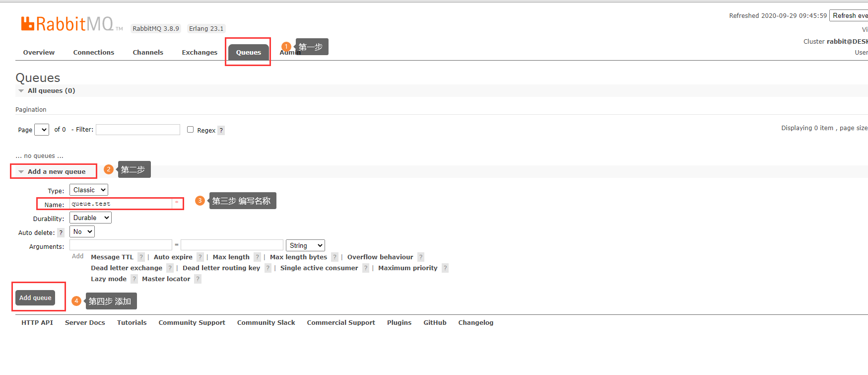The width and height of the screenshot is (868, 375).
Task: Open help icon next to Regex
Action: [221, 130]
